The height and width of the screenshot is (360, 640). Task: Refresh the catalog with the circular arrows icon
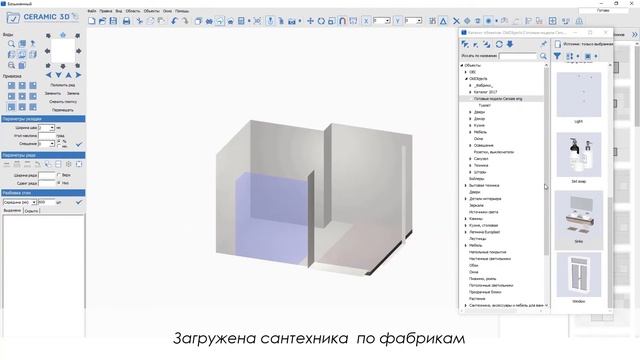(499, 44)
